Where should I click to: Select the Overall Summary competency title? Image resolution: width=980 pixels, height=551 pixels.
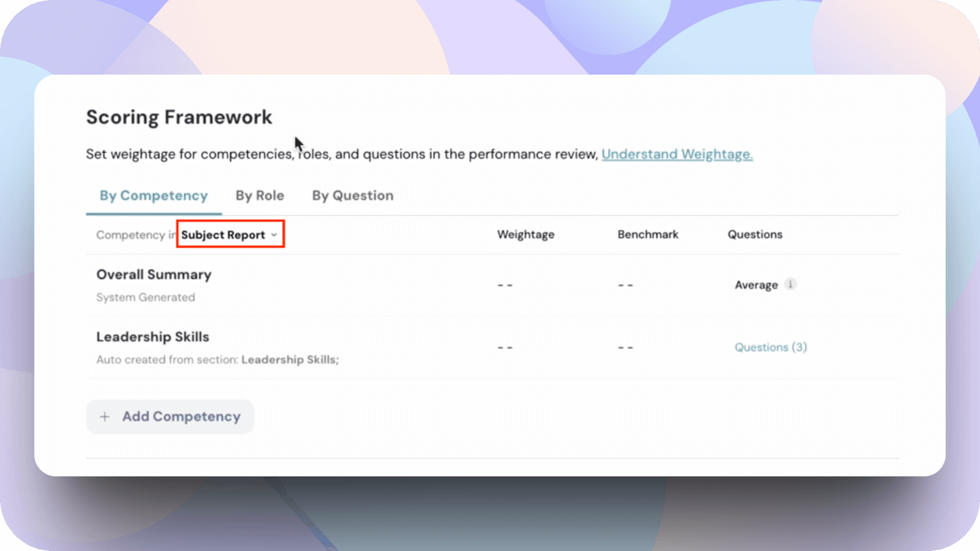click(x=154, y=275)
